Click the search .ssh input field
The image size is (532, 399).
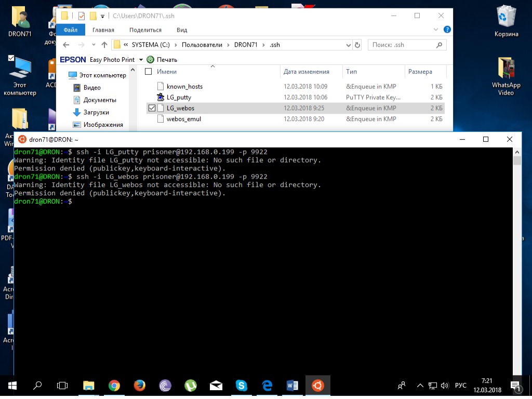point(403,45)
